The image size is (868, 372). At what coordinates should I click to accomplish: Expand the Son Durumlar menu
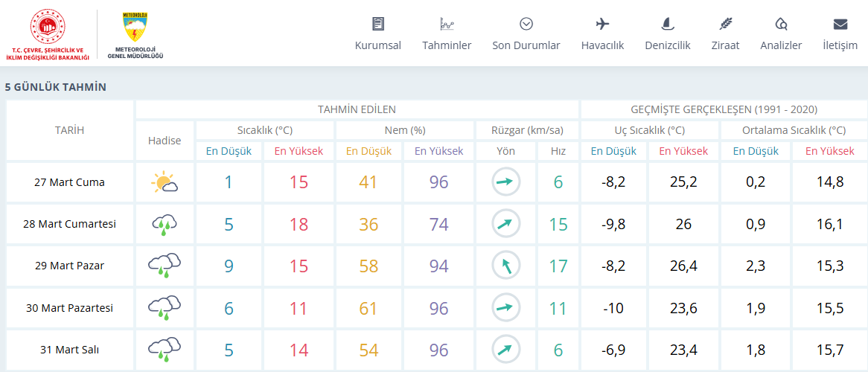pyautogui.click(x=526, y=34)
